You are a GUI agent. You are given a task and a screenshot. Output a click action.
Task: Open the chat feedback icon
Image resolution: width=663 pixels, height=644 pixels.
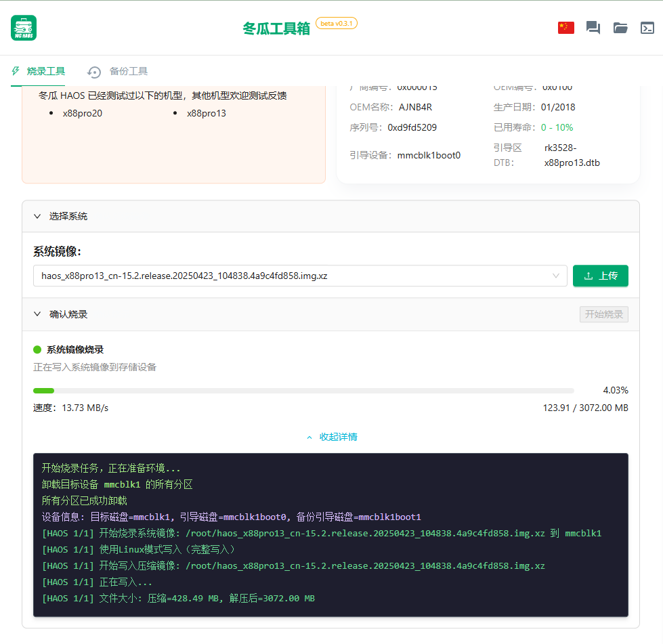pyautogui.click(x=593, y=28)
